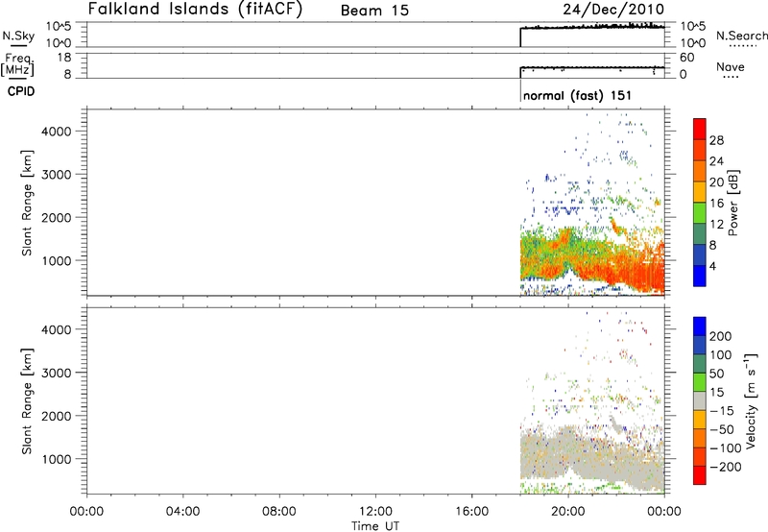Click the strong red backscatter in power panel
768x532 pixels.
point(641,275)
